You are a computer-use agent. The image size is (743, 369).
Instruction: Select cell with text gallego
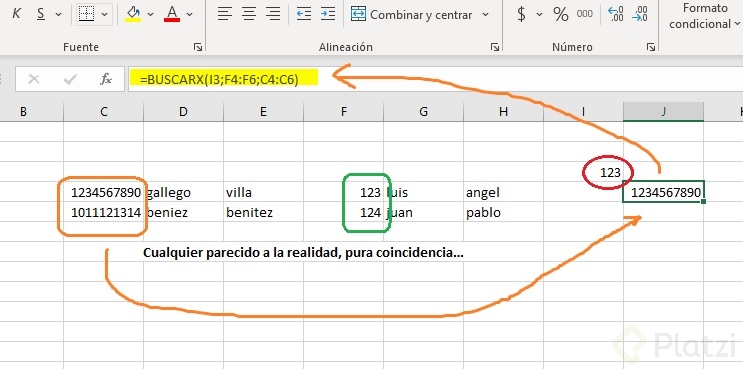(x=183, y=192)
